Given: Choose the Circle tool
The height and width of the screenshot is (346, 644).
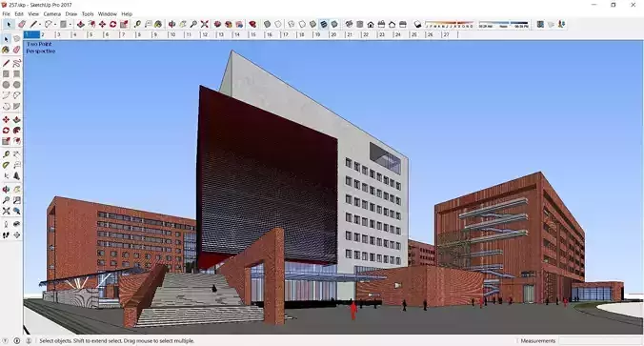Looking at the screenshot, I should (x=6, y=85).
